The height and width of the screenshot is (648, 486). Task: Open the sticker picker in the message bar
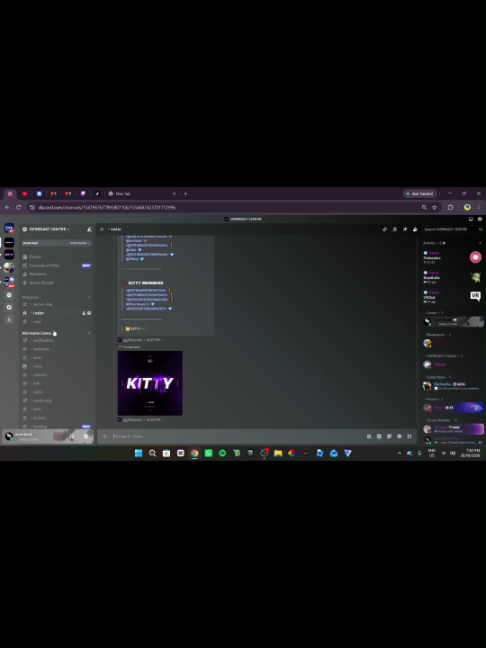coord(389,436)
